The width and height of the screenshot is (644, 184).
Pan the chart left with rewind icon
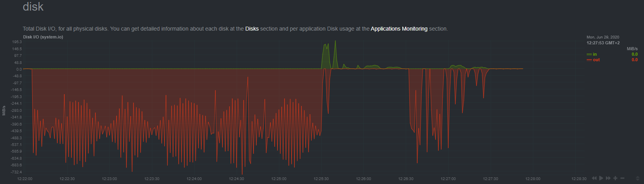pos(594,178)
